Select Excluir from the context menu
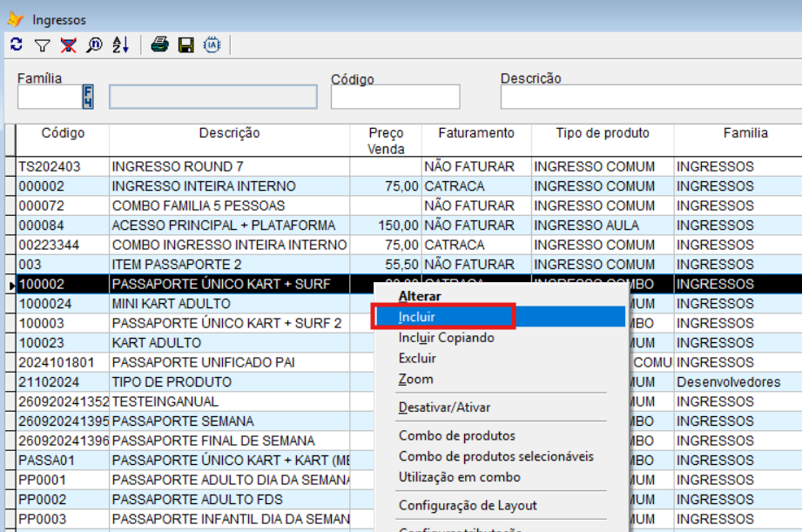Screen dimensions: 802x532 pos(417,359)
